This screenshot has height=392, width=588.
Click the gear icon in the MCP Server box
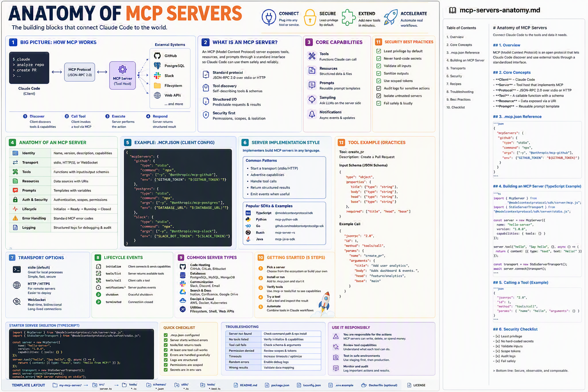tap(122, 69)
